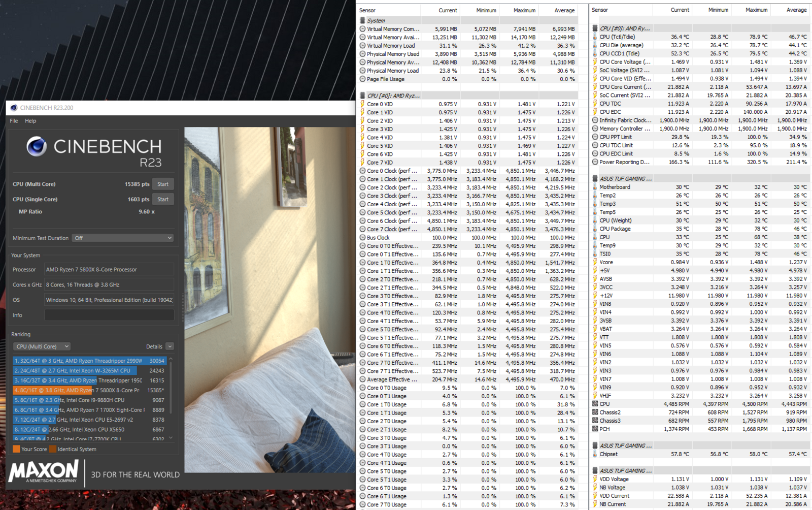Click the Cinebench logo icon in title bar

click(x=14, y=108)
